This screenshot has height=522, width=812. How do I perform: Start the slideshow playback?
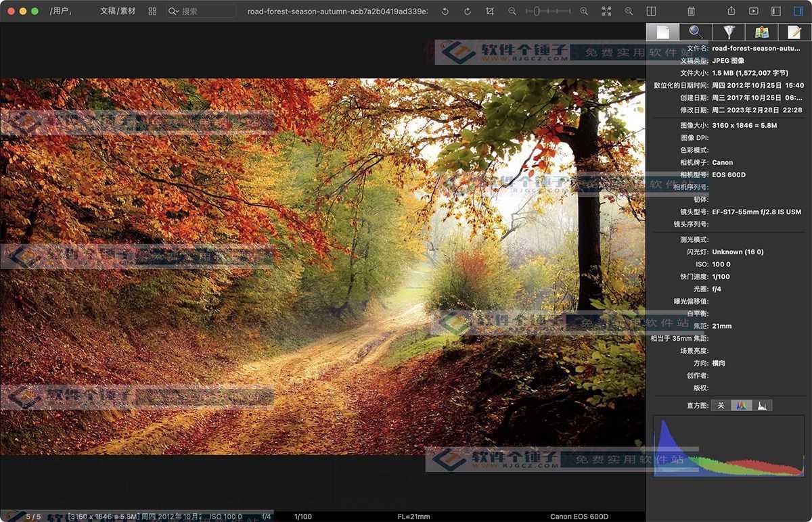(753, 11)
